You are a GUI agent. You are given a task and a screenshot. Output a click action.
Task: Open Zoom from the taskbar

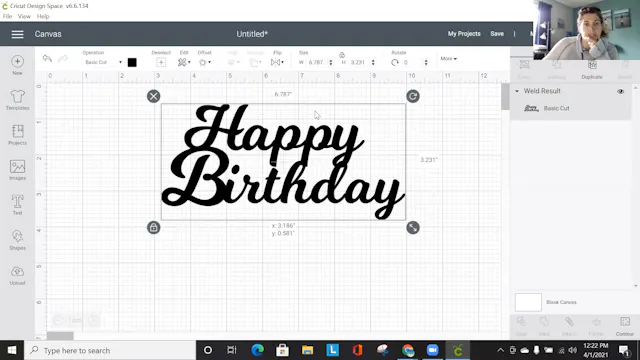click(432, 350)
